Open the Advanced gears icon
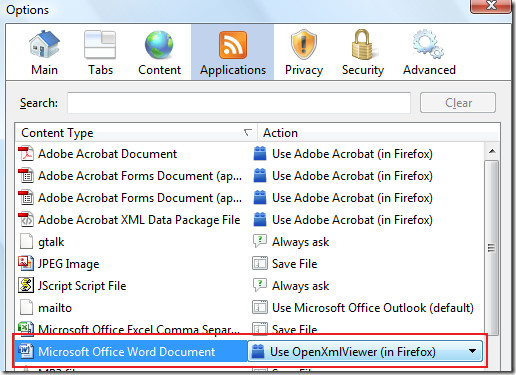The height and width of the screenshot is (375, 516). pos(428,45)
